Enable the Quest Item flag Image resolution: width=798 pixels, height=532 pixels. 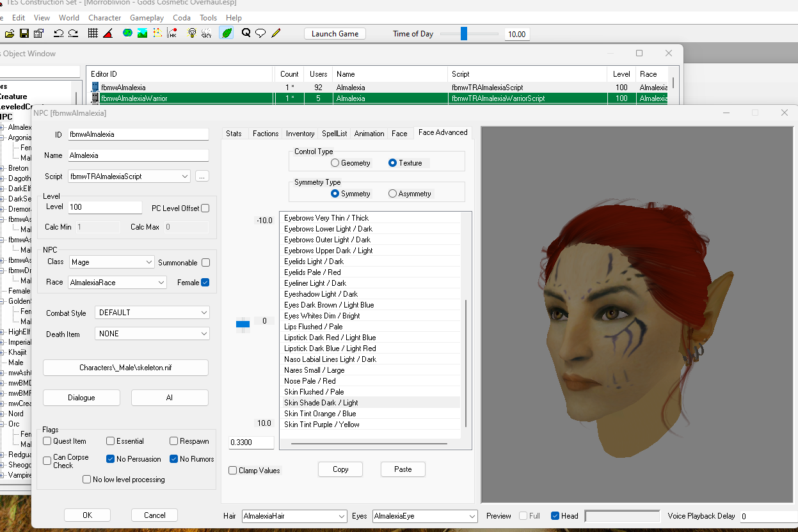pos(47,441)
